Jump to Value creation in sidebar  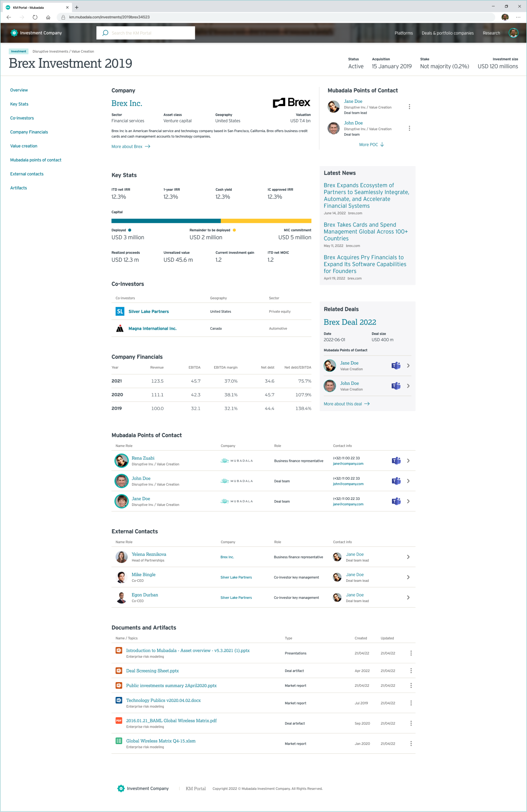tap(24, 146)
